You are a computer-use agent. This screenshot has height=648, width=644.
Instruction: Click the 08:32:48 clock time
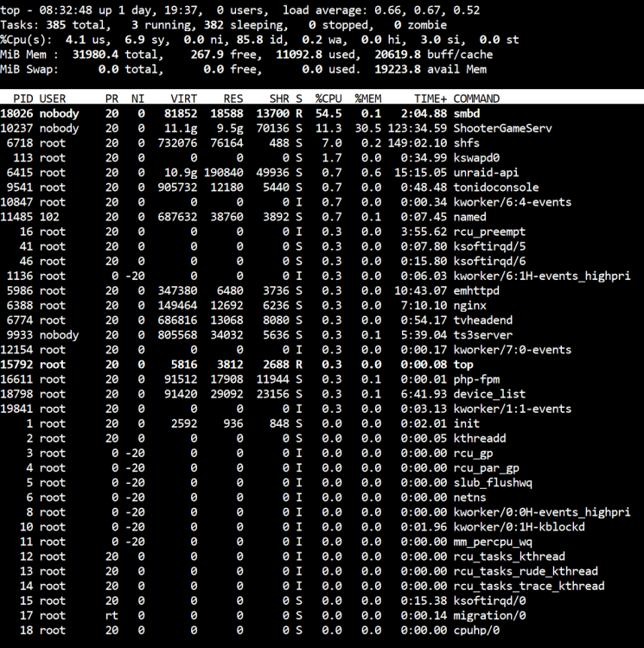[66, 10]
